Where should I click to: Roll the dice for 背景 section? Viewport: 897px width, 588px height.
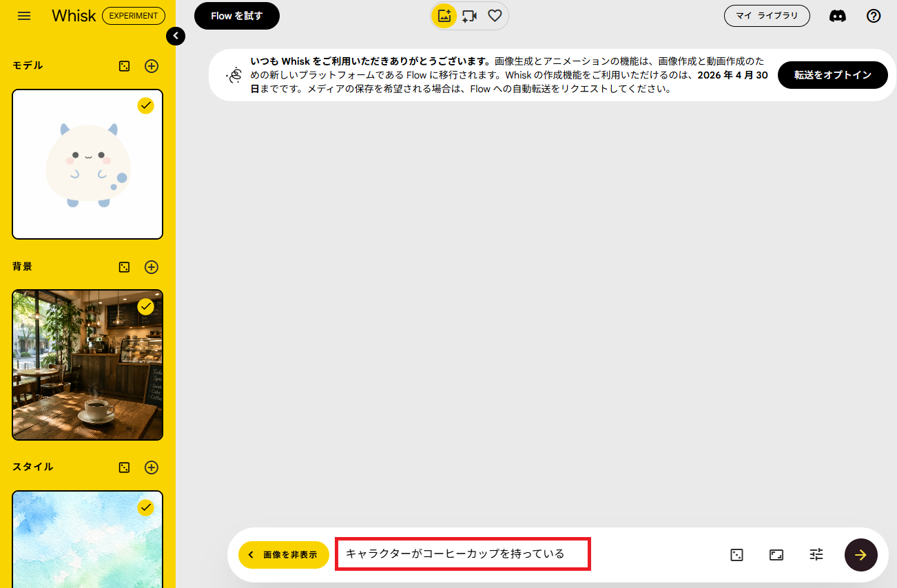pyautogui.click(x=124, y=267)
